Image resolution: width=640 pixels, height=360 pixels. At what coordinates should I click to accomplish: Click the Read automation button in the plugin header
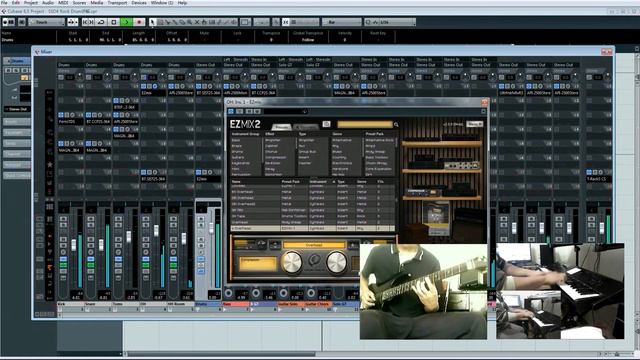249,111
